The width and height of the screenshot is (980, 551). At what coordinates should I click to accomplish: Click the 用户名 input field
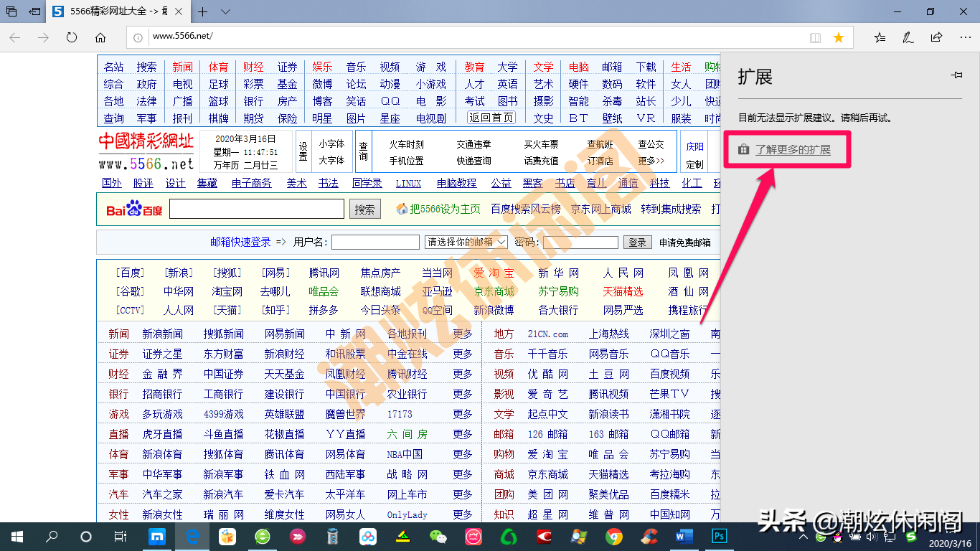(x=375, y=242)
